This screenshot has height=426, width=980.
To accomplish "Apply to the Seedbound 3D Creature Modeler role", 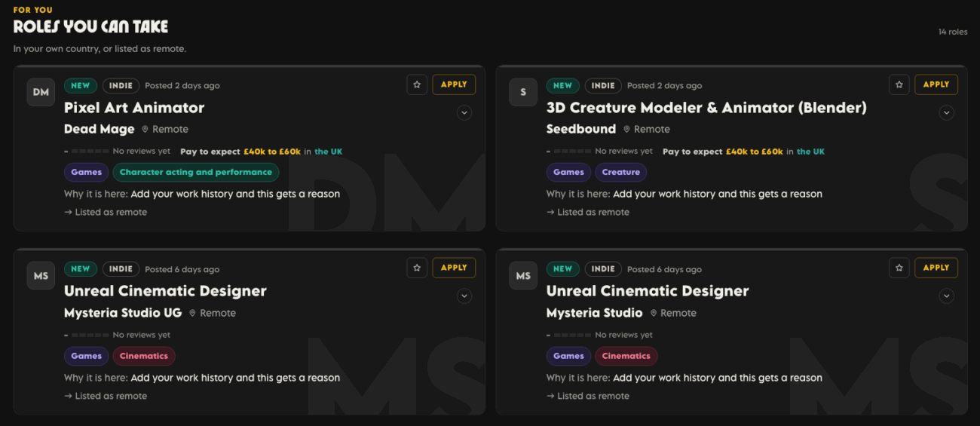I will click(x=936, y=84).
